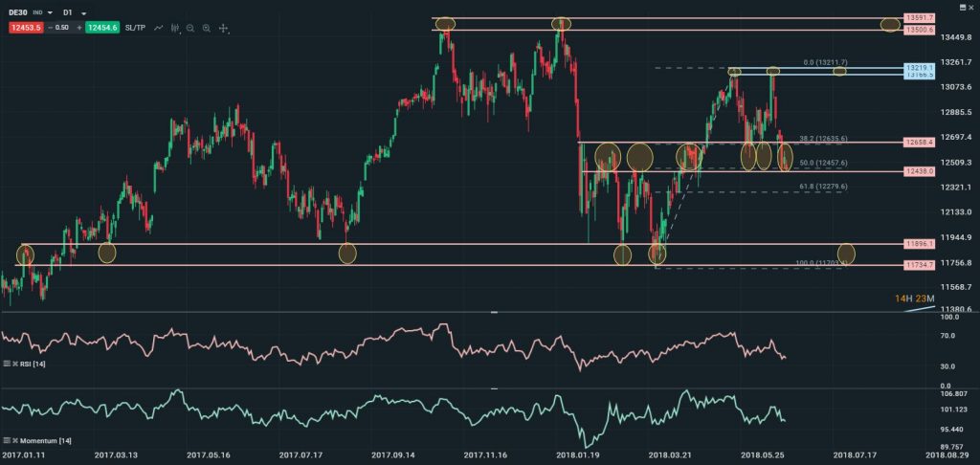Viewport: 980px width, 465px height.
Task: Select the 13591.7 price level label
Action: click(x=919, y=17)
